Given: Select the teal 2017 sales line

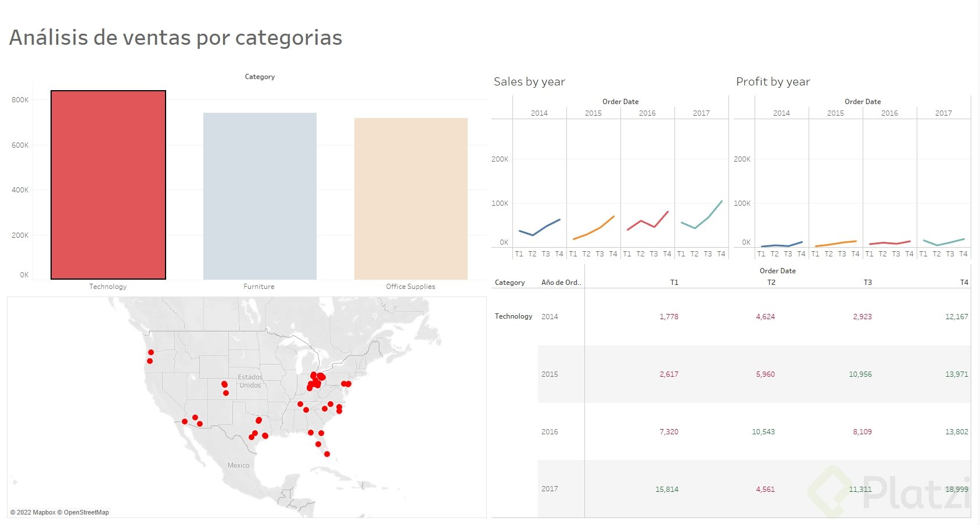Looking at the screenshot, I should click(x=709, y=217).
